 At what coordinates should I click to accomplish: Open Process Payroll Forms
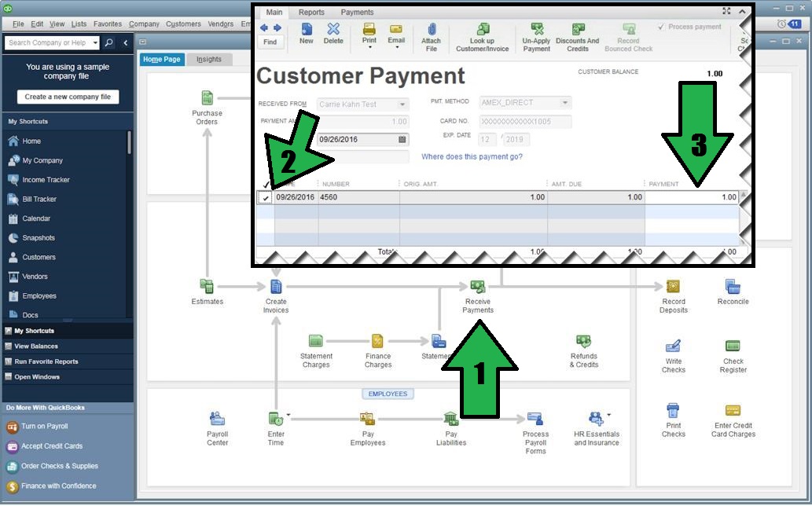(x=535, y=418)
